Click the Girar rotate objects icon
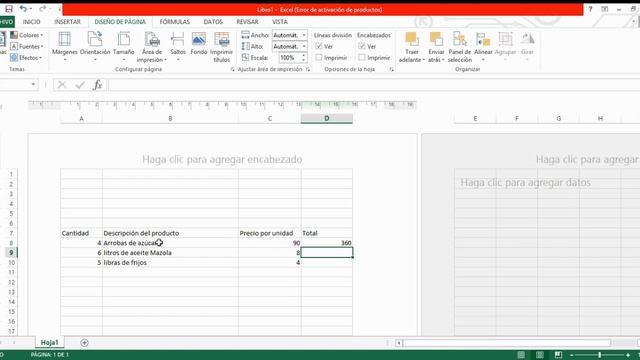 point(527,39)
